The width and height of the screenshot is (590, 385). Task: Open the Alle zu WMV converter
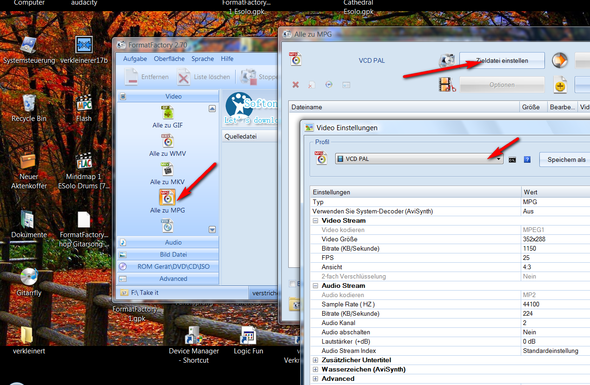(167, 141)
